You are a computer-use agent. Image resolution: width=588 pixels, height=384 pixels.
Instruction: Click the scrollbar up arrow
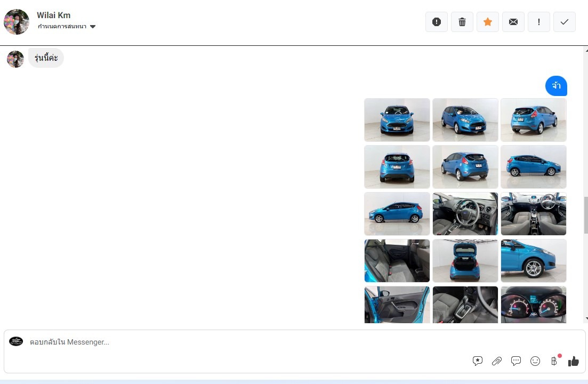click(586, 50)
